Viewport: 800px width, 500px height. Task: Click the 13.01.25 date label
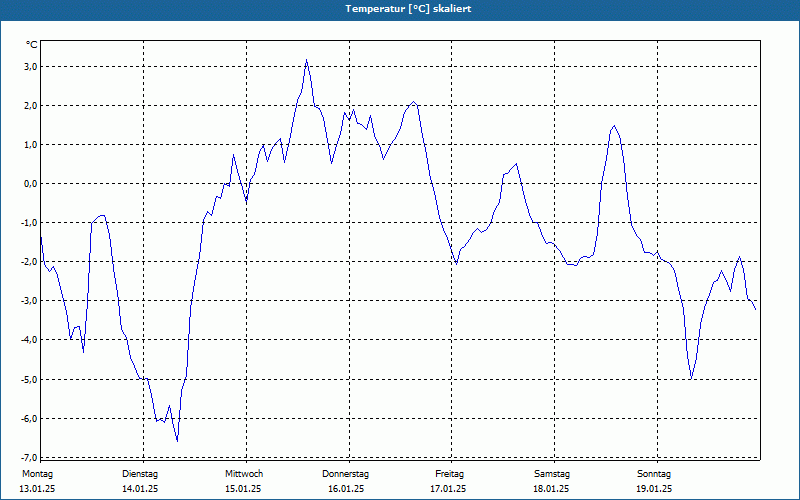[x=37, y=489]
